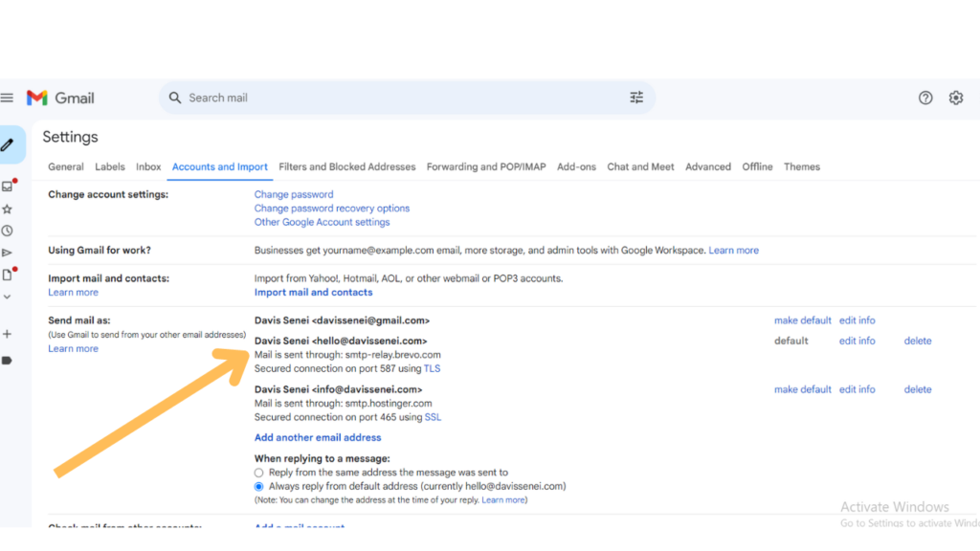
Task: Click Learn more under Import mail and contacts
Action: (73, 293)
